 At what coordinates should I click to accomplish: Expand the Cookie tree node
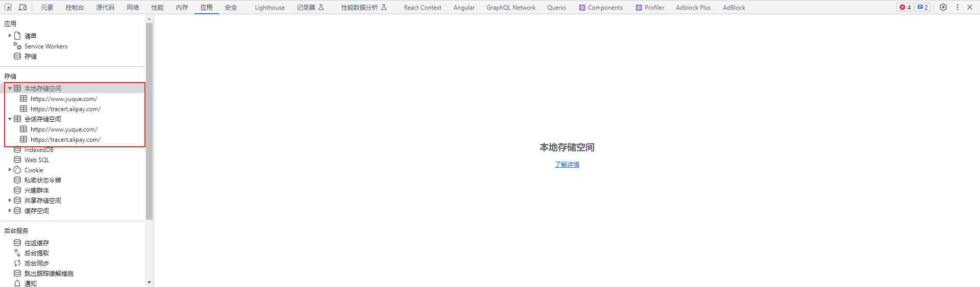click(x=10, y=170)
